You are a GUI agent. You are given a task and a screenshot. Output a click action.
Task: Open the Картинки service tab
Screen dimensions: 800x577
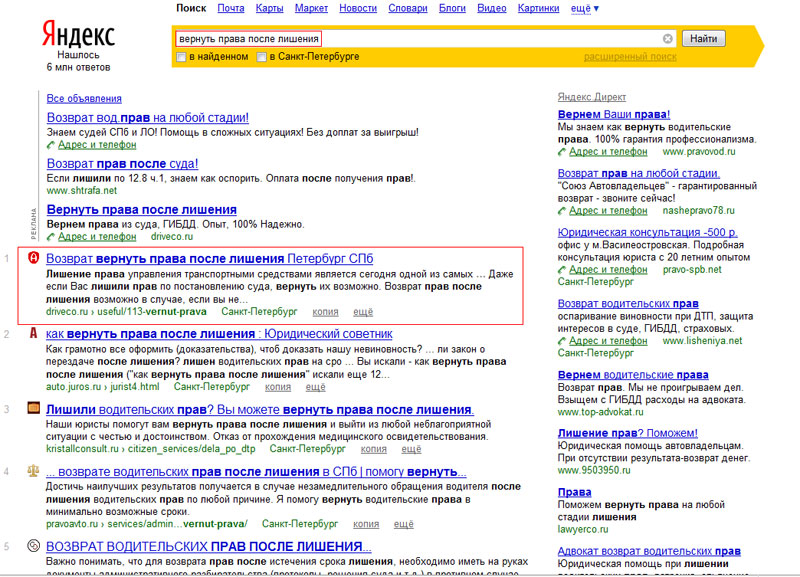pos(538,9)
